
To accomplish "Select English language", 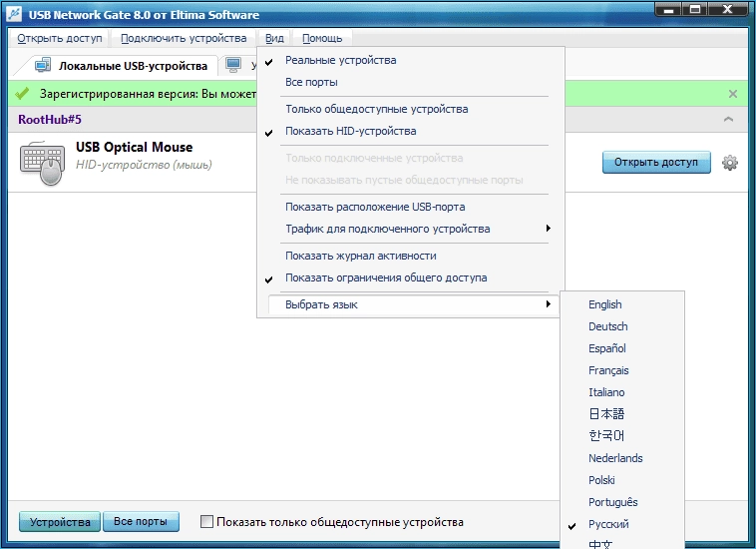I will pyautogui.click(x=622, y=304).
